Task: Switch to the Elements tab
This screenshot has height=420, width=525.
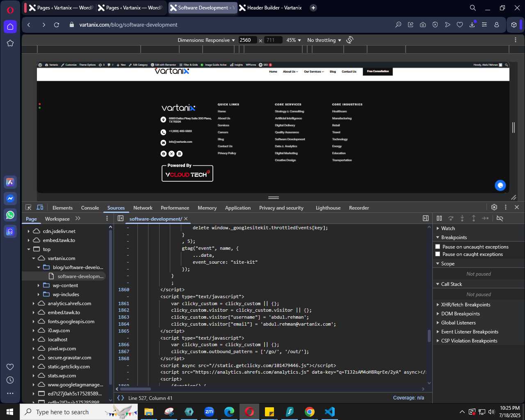Action: pyautogui.click(x=62, y=208)
